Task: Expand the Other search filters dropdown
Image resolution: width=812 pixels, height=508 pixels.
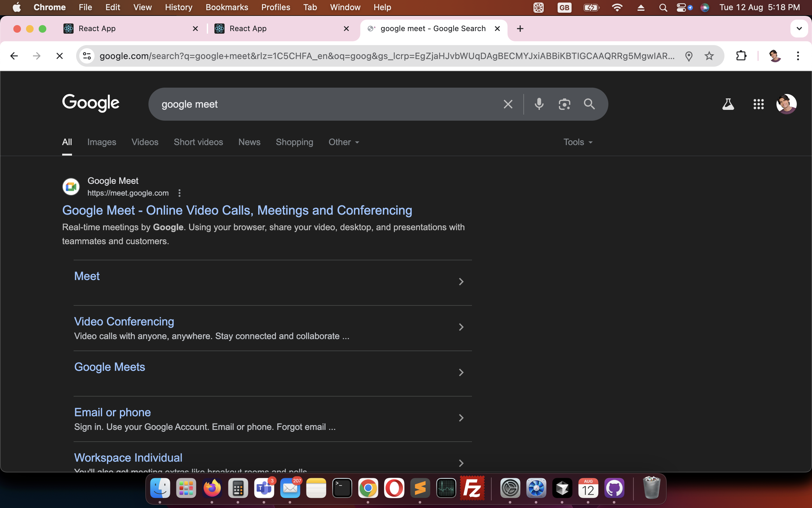Action: 344,142
